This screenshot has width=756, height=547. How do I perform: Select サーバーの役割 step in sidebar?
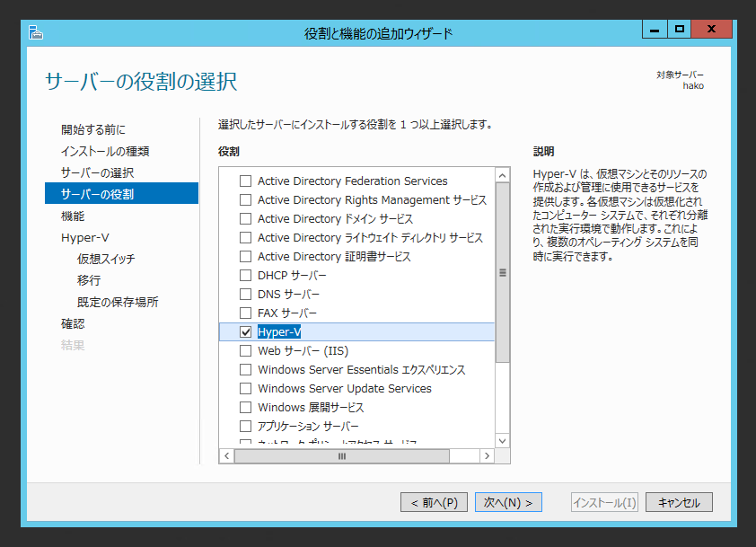tap(121, 193)
